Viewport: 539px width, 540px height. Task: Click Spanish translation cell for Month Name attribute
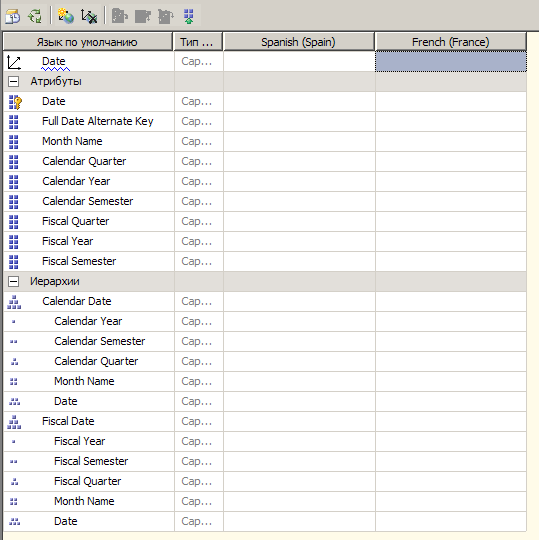click(x=299, y=141)
